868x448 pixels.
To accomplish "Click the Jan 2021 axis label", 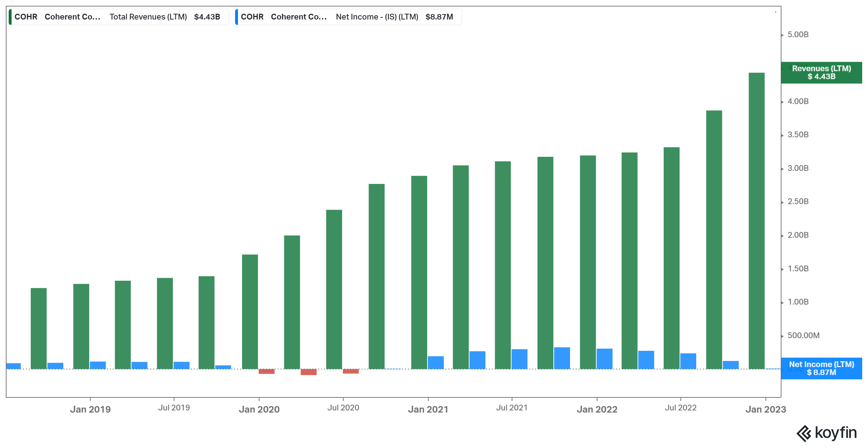I will coord(428,409).
